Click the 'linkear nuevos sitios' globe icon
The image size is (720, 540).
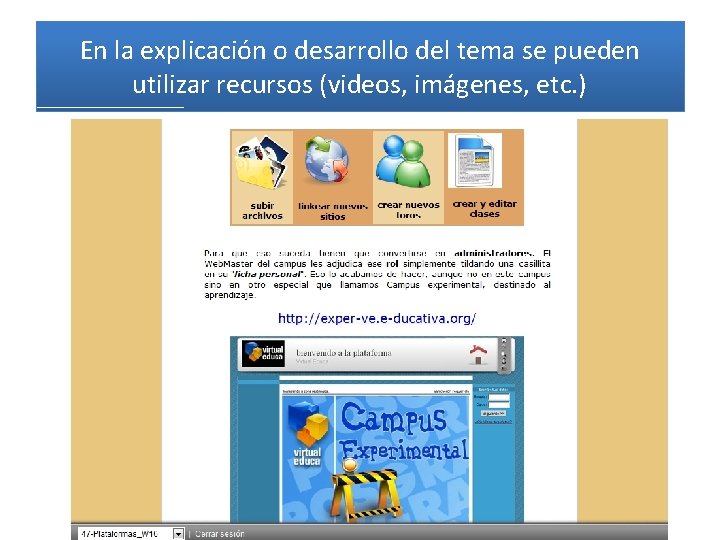coord(328,160)
